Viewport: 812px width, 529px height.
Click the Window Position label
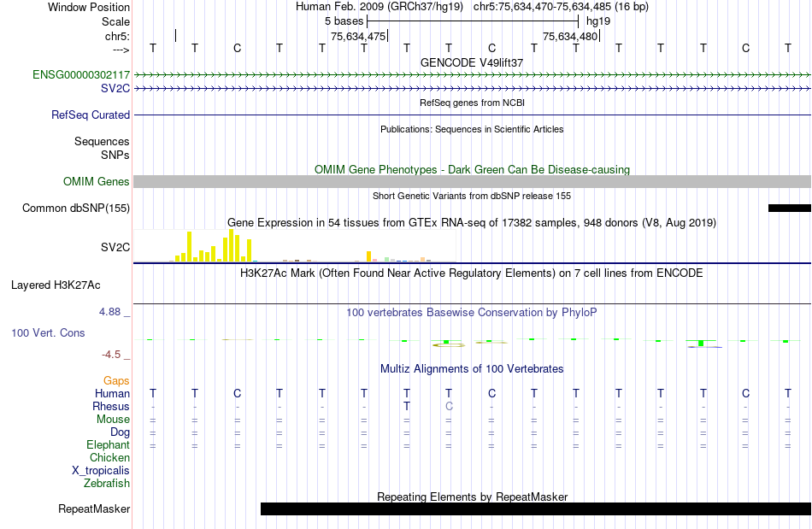click(x=89, y=7)
